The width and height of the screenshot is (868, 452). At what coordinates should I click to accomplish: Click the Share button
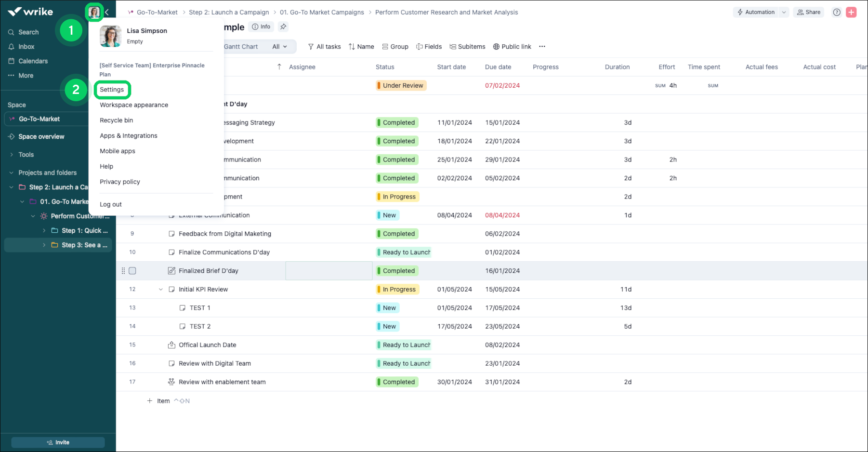809,13
